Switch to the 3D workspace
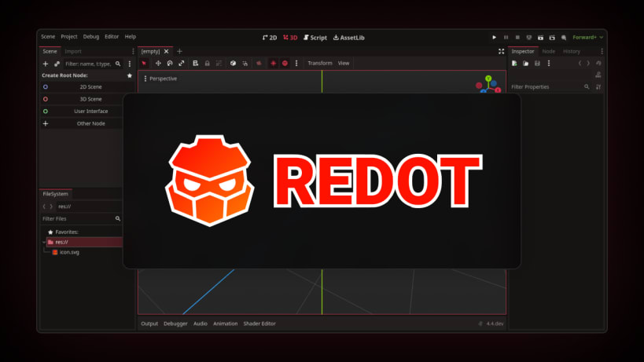This screenshot has height=362, width=644. tap(290, 38)
